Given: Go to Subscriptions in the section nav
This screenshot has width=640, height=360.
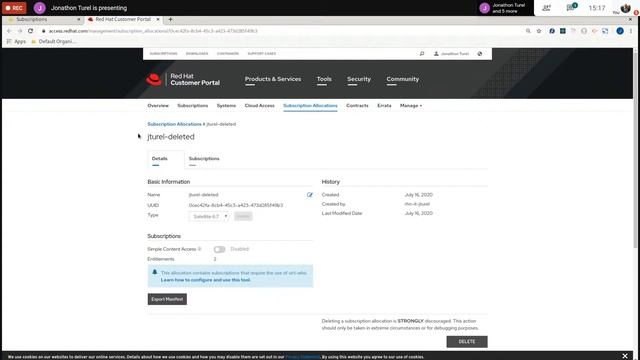Looking at the screenshot, I should (193, 106).
